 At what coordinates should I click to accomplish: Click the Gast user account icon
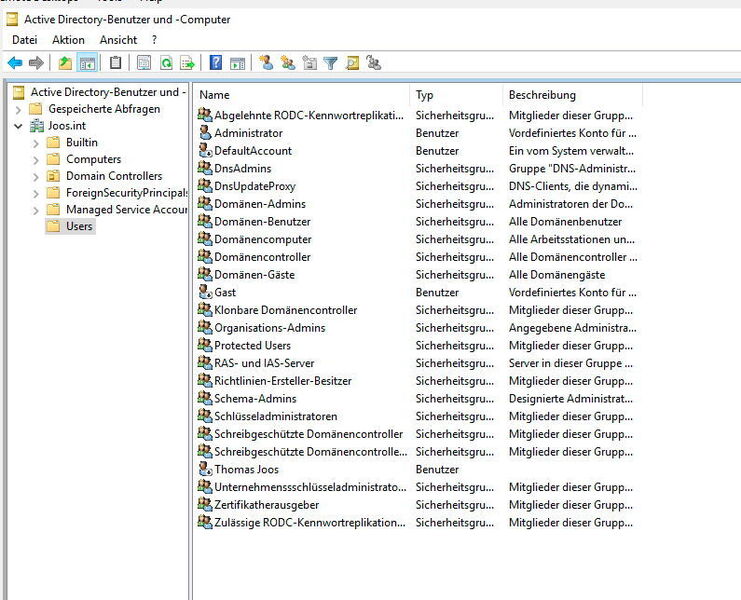click(205, 292)
